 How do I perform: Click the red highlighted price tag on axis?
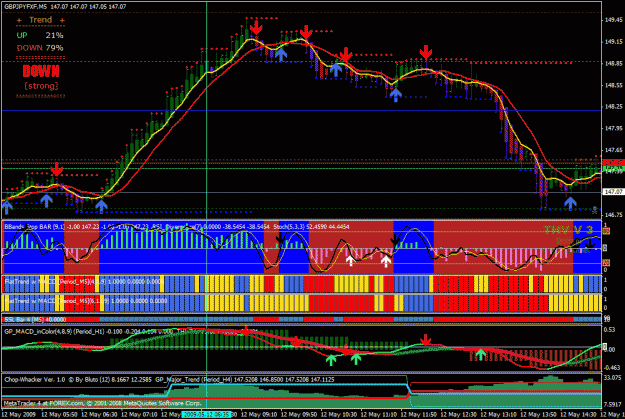coord(613,163)
